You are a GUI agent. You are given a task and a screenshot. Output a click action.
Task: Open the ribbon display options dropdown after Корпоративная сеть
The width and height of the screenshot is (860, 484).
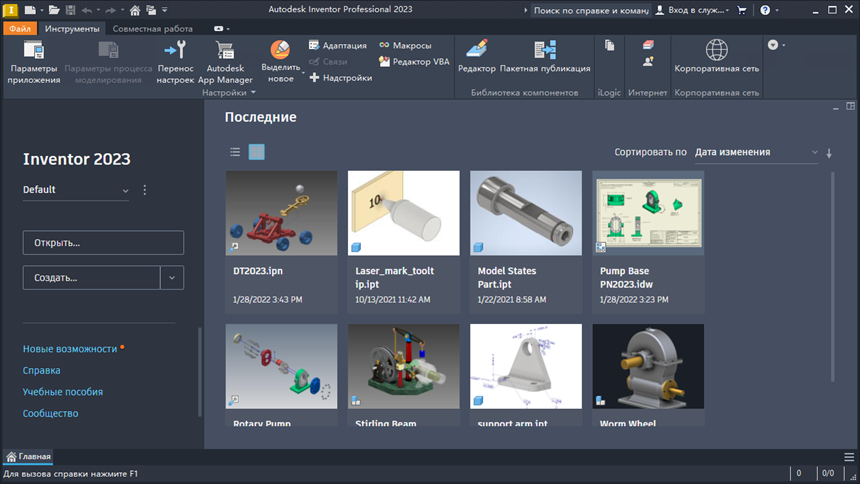[776, 45]
